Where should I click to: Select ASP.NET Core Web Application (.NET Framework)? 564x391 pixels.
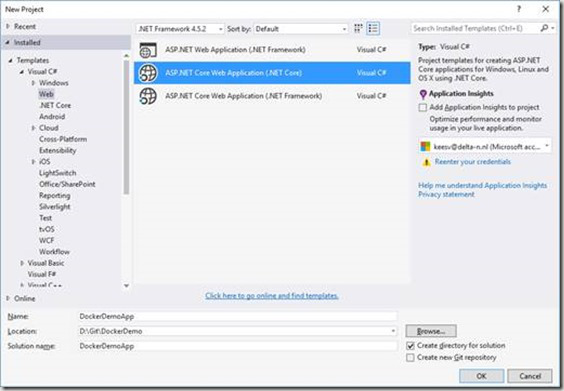point(272,96)
